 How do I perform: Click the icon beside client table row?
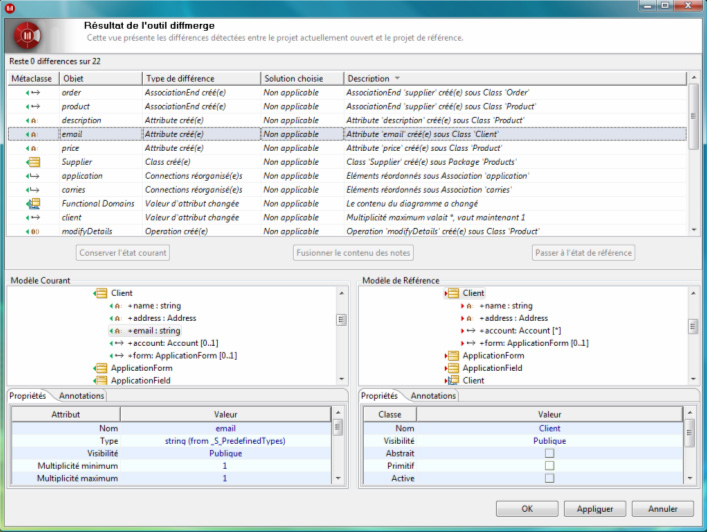click(33, 218)
